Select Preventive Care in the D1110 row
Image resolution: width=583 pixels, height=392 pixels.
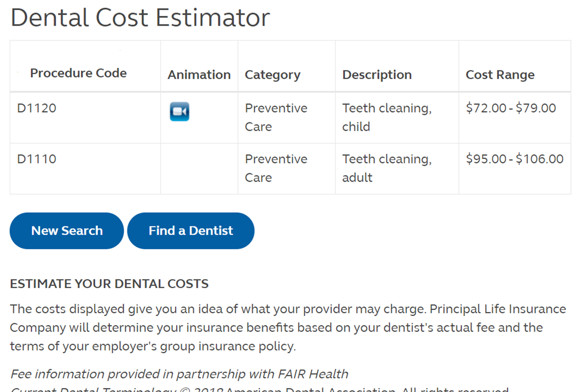[276, 168]
